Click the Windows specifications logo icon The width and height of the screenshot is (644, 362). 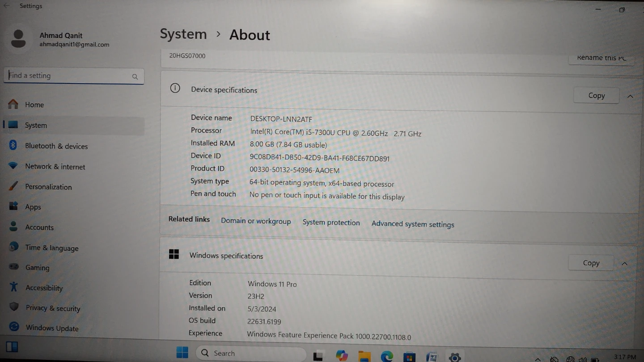tap(174, 255)
